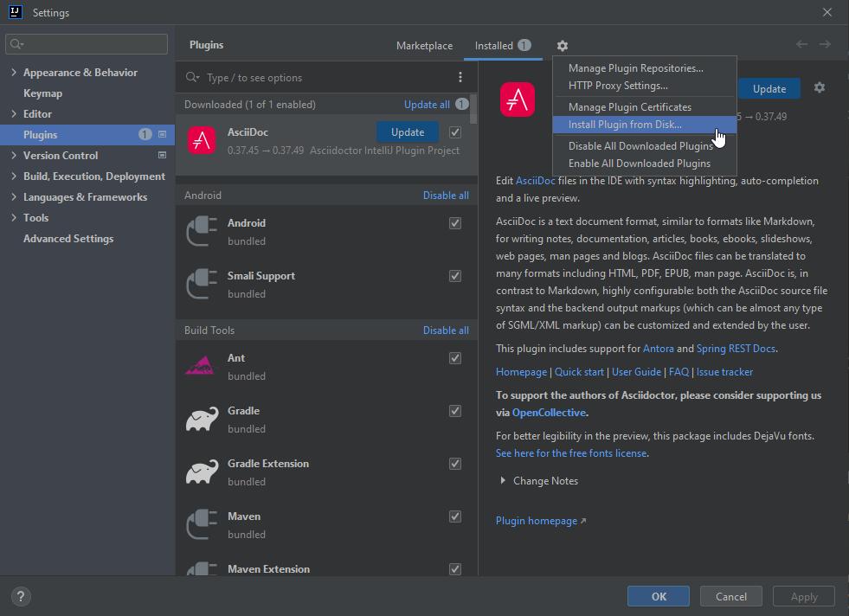Open the plugin search options menu
This screenshot has width=849, height=616.
tap(460, 77)
